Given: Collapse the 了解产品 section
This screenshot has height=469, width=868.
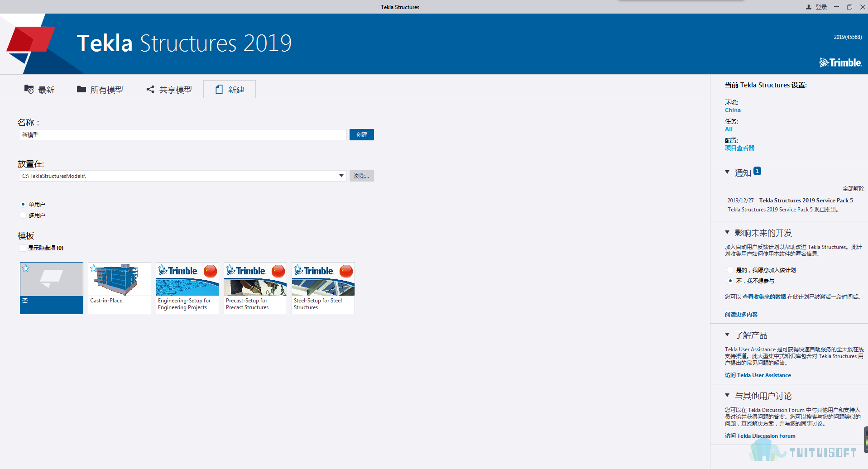Looking at the screenshot, I should [727, 335].
